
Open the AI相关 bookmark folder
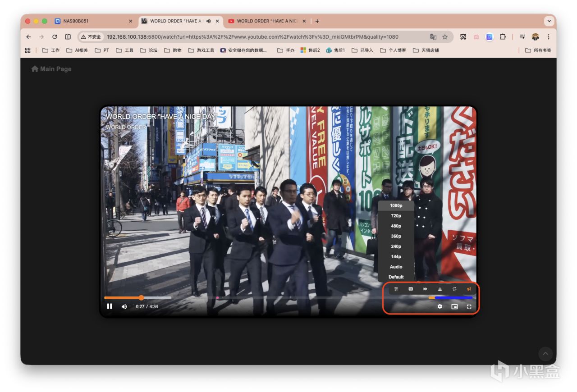[x=77, y=50]
